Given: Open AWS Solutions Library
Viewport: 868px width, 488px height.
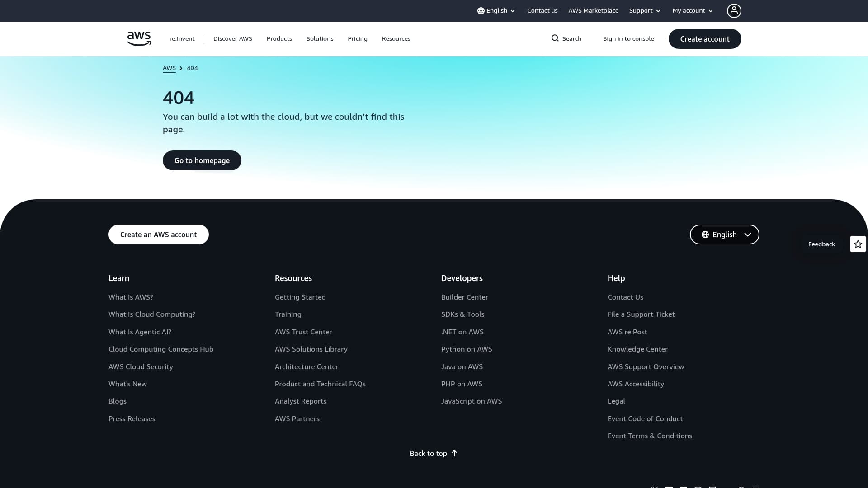Looking at the screenshot, I should pyautogui.click(x=311, y=349).
